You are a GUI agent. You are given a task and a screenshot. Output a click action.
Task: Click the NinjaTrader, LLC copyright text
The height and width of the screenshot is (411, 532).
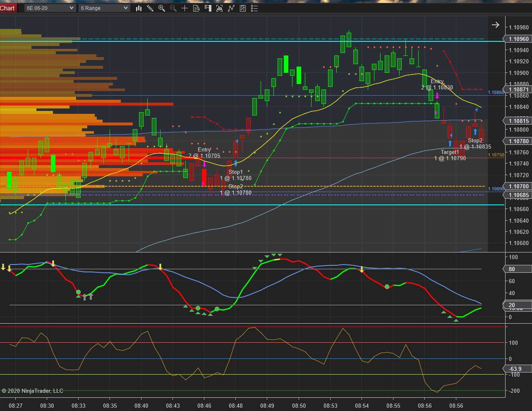pos(33,391)
